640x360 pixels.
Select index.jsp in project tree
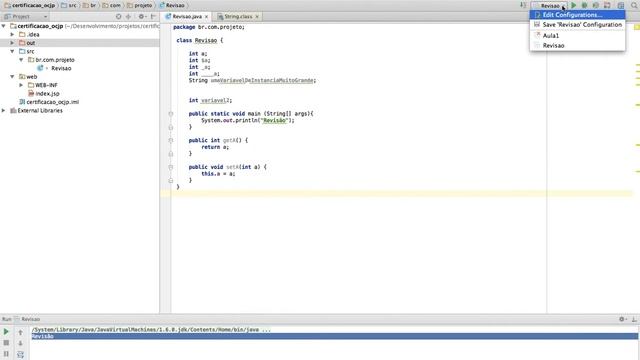click(47, 93)
